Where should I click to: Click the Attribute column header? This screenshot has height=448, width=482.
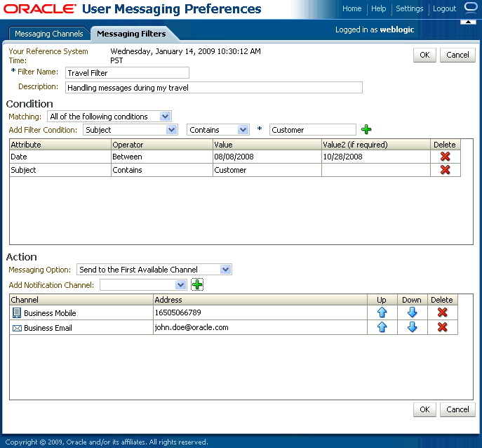(x=60, y=145)
